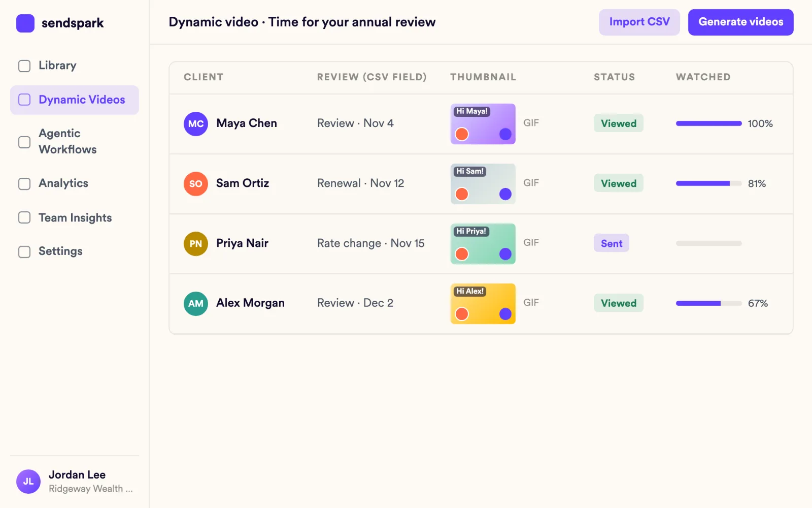Click the Dynamic Videos sidebar icon
Image resolution: width=812 pixels, height=508 pixels.
[x=24, y=100]
